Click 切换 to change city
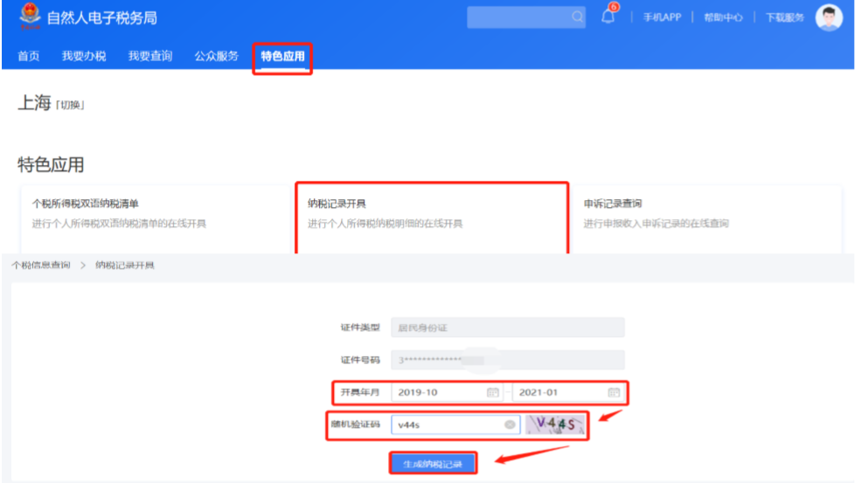 [x=70, y=106]
